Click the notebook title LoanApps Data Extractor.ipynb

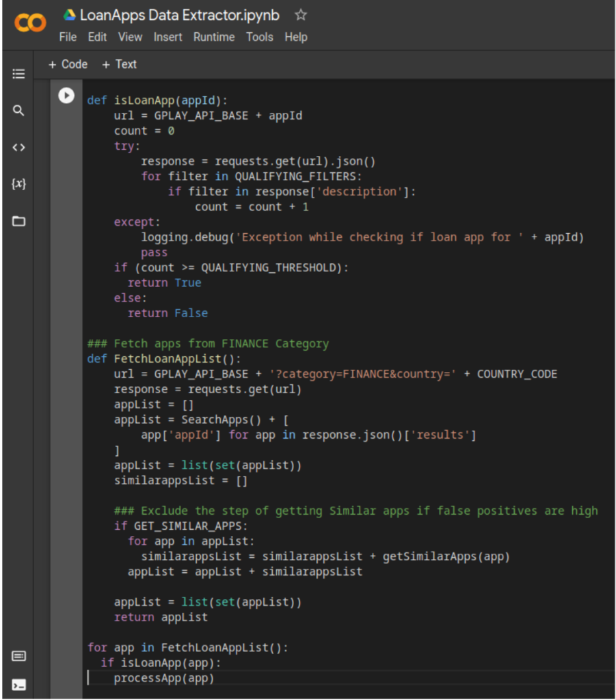[179, 15]
